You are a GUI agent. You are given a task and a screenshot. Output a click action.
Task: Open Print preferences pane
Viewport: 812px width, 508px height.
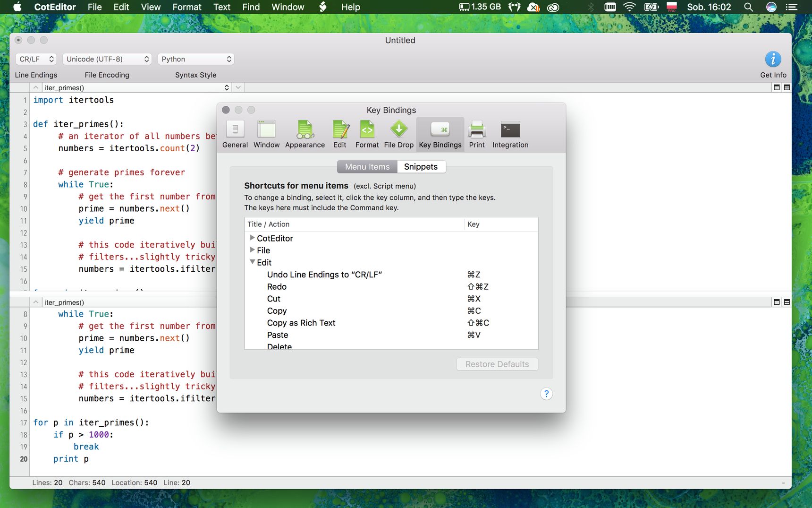click(x=477, y=134)
